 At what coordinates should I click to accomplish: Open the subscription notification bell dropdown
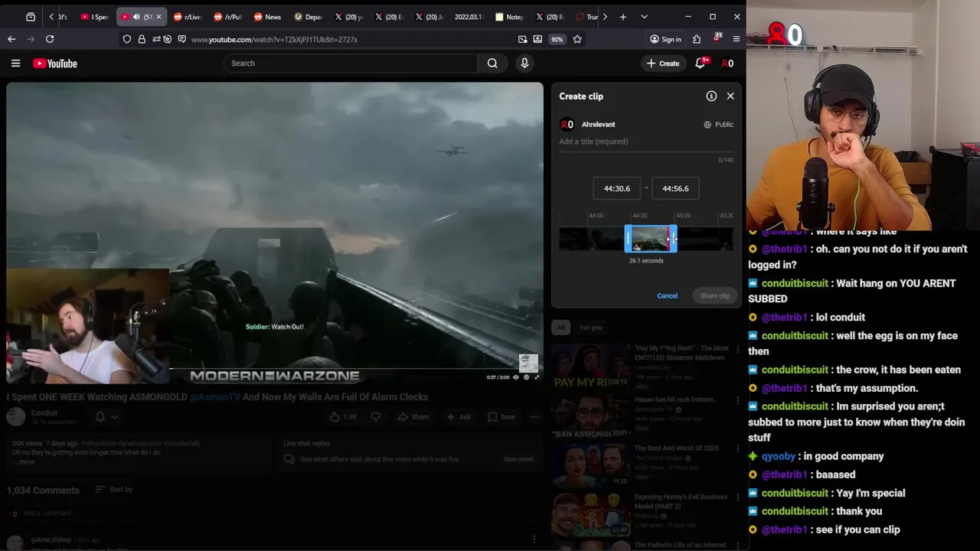pyautogui.click(x=106, y=416)
